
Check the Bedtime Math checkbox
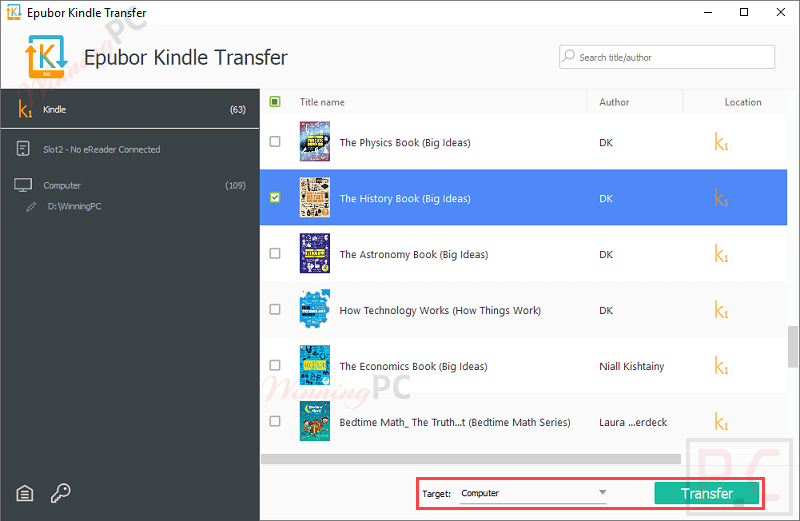[275, 421]
